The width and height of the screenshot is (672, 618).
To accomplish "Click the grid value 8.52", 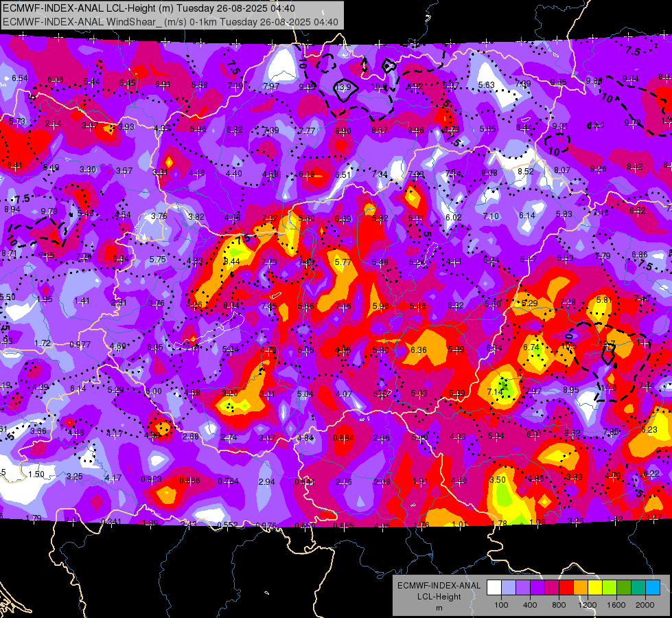I will click(x=526, y=172).
